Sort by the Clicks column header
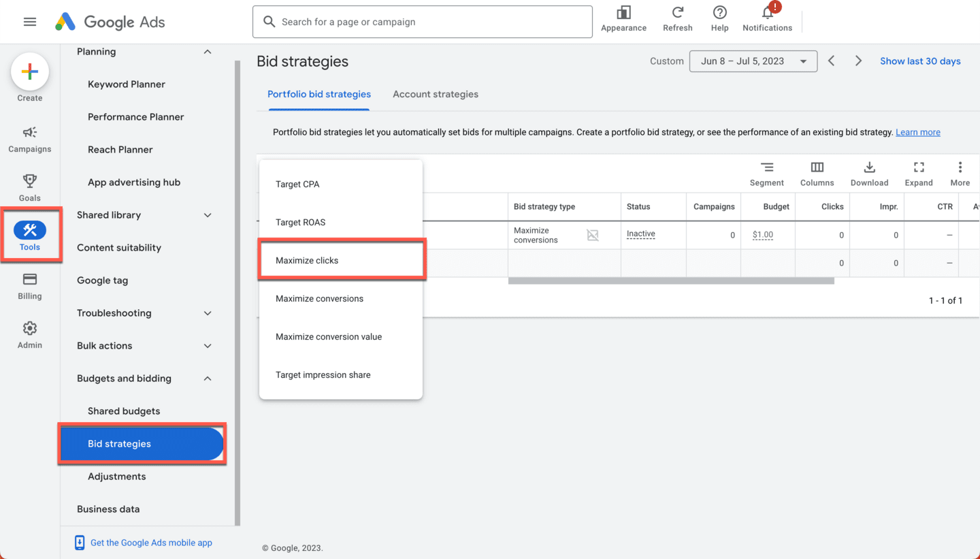Screen dimensions: 980x559 pos(832,206)
